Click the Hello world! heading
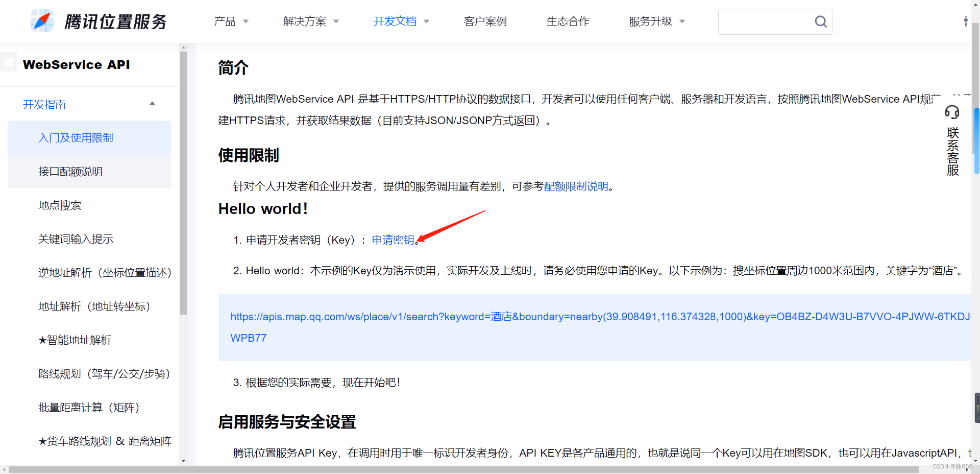 (x=263, y=208)
